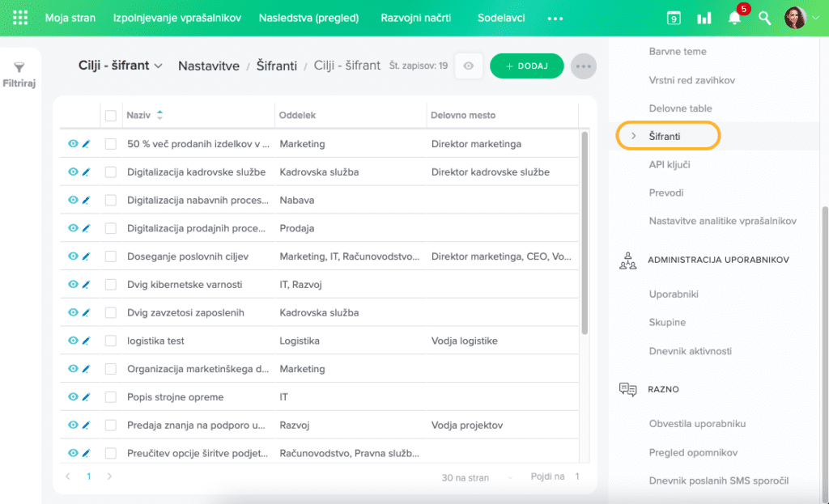This screenshot has height=504, width=829.
Task: Open Uporabniki in the sidebar
Action: 674,294
